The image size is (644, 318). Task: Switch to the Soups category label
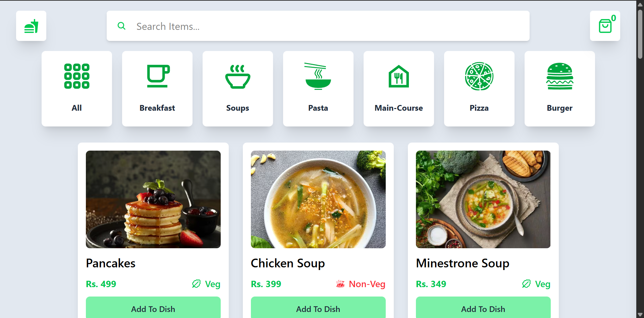(237, 108)
